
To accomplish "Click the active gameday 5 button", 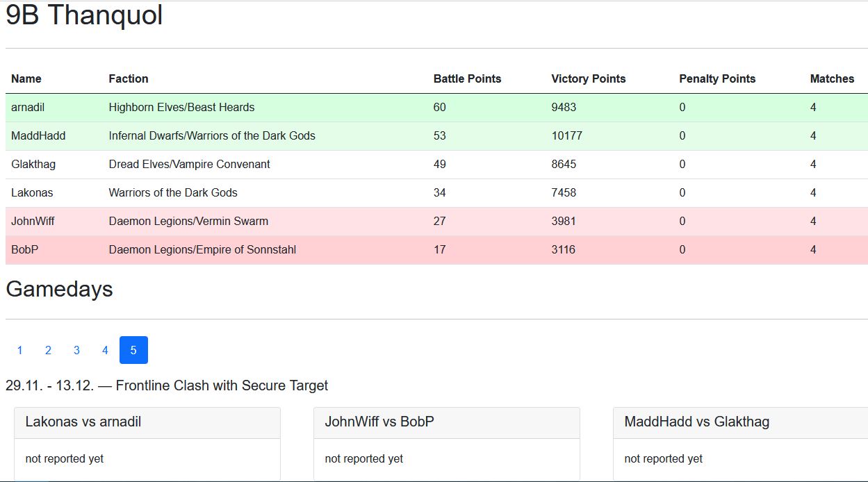I will (133, 350).
